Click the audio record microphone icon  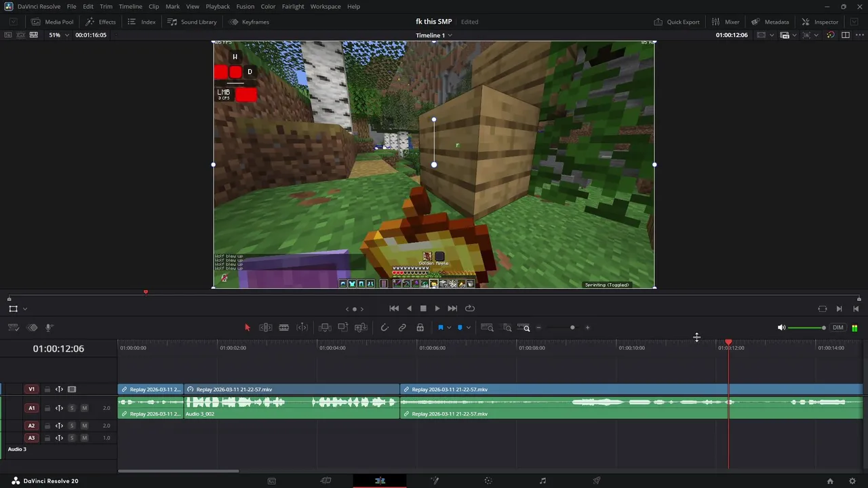(50, 327)
